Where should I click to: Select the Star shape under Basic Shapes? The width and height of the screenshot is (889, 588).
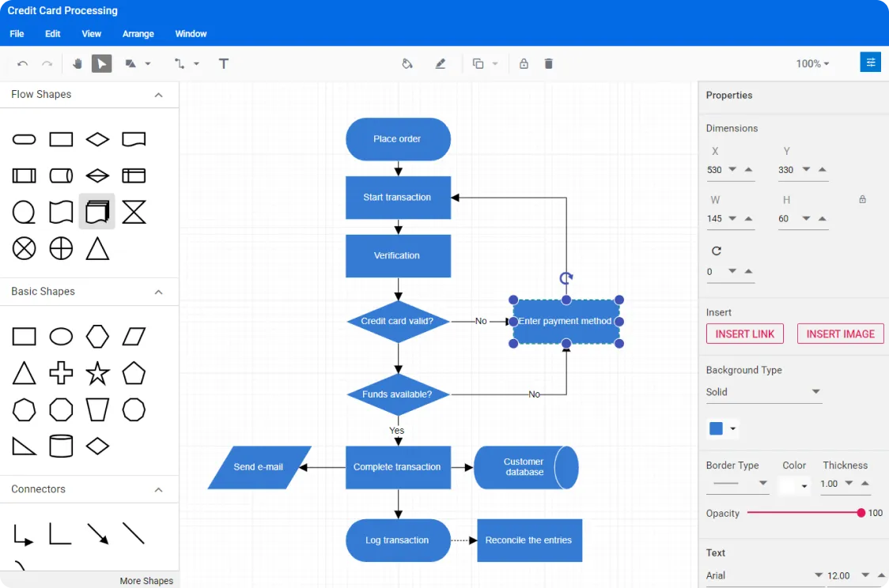click(97, 373)
